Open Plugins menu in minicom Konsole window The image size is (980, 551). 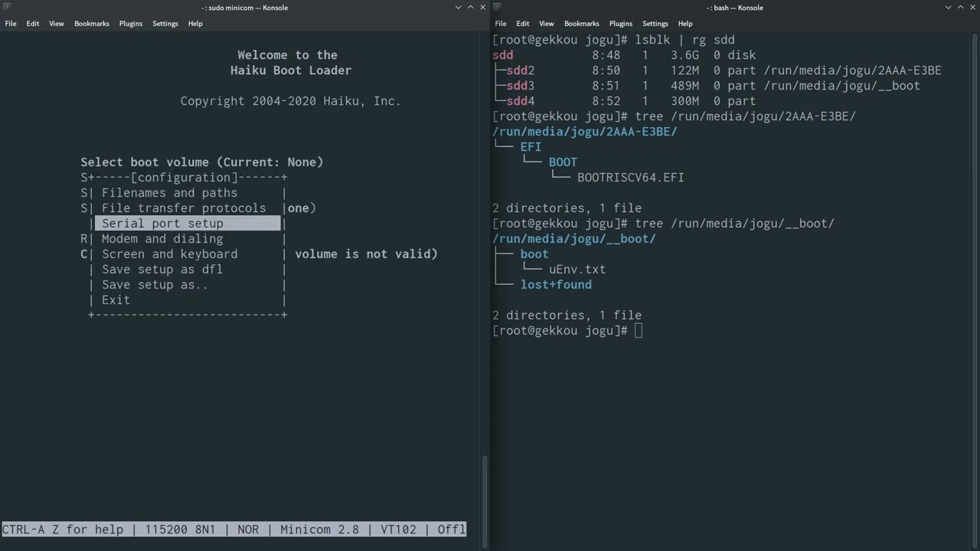[131, 24]
